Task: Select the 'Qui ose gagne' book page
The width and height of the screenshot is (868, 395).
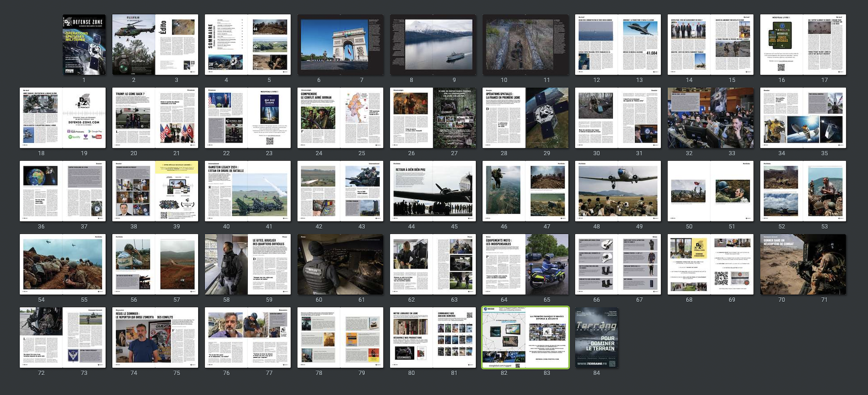Action: 269,118
